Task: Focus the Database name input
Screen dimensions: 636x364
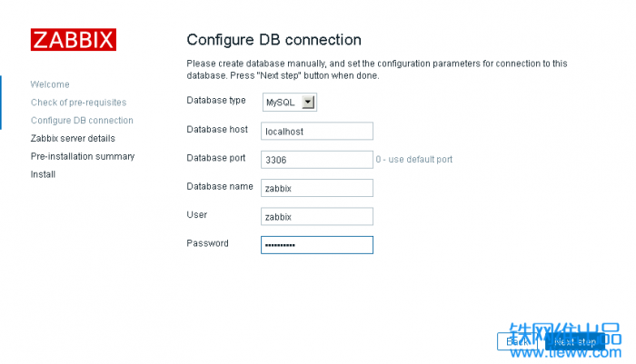Action: click(x=317, y=188)
